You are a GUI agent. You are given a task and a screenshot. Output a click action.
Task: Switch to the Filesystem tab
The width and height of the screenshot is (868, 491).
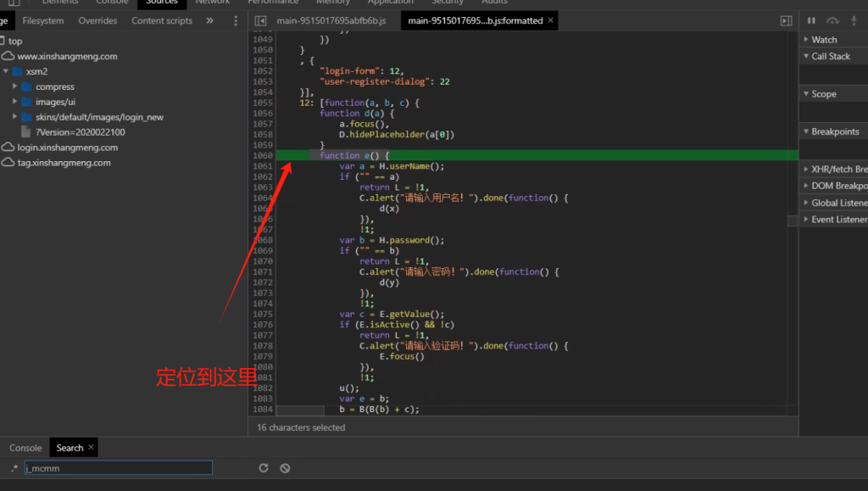[43, 20]
